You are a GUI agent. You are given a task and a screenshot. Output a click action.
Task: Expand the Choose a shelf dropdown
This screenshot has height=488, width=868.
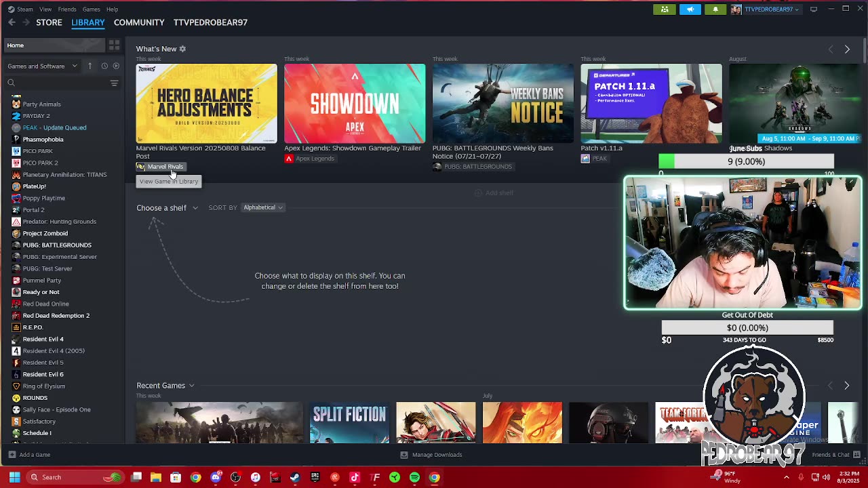point(167,207)
